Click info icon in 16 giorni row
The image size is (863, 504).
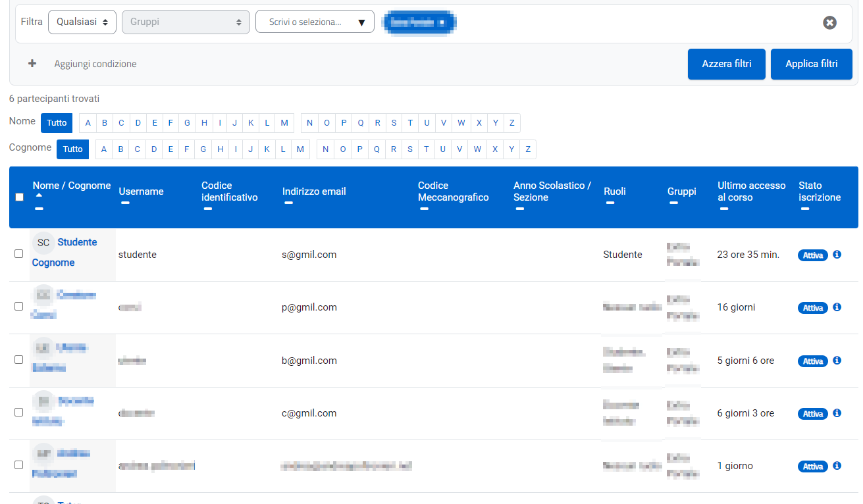(x=837, y=307)
